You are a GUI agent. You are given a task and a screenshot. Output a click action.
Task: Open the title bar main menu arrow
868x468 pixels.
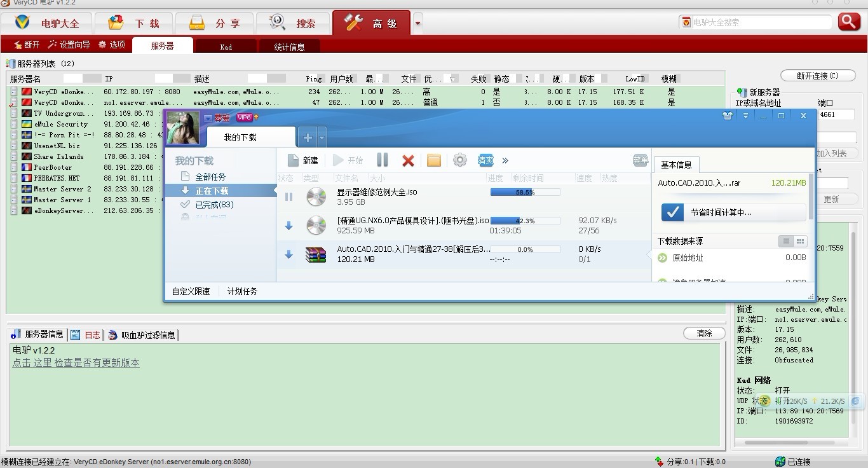[x=745, y=116]
